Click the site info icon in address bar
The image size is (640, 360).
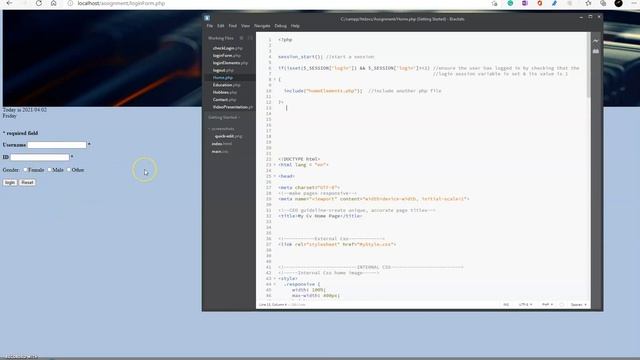(70, 3)
